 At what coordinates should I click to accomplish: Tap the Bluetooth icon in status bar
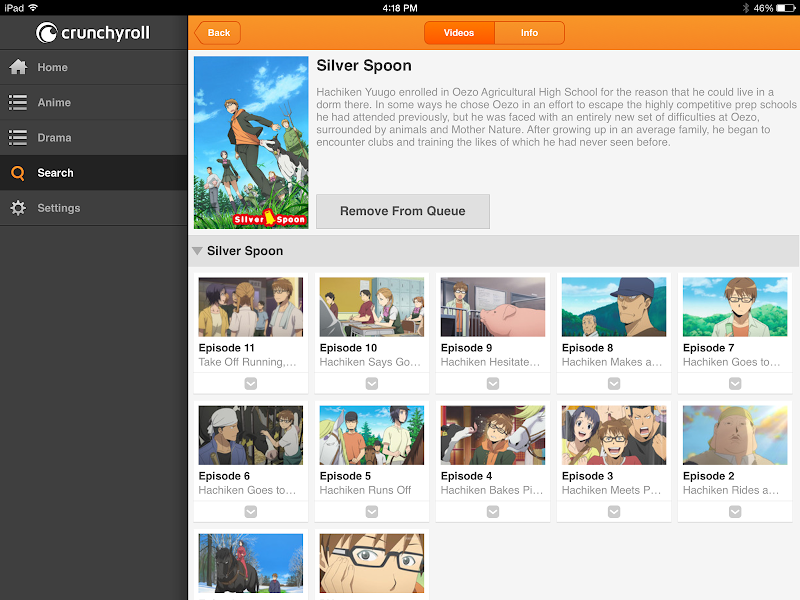(x=745, y=8)
